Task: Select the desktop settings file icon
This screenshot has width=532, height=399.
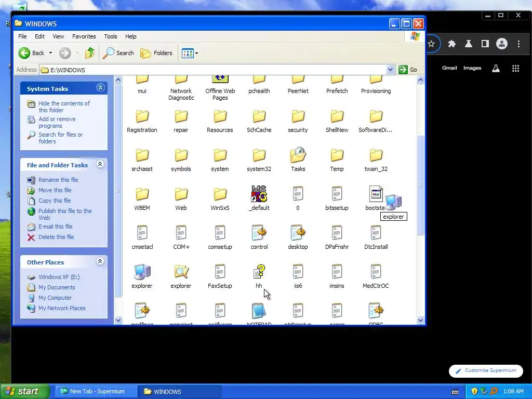Action: coord(298,233)
